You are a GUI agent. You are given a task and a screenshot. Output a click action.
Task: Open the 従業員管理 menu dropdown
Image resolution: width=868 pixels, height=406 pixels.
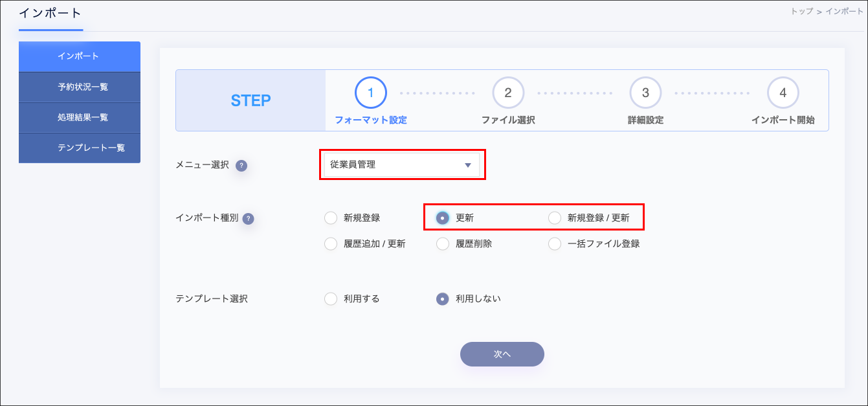point(402,165)
